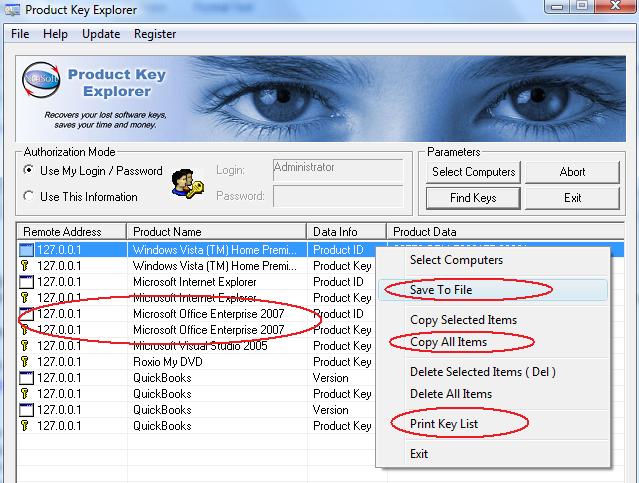The image size is (639, 483).
Task: Click the Select Computers button in Parameters
Action: pyautogui.click(x=474, y=172)
